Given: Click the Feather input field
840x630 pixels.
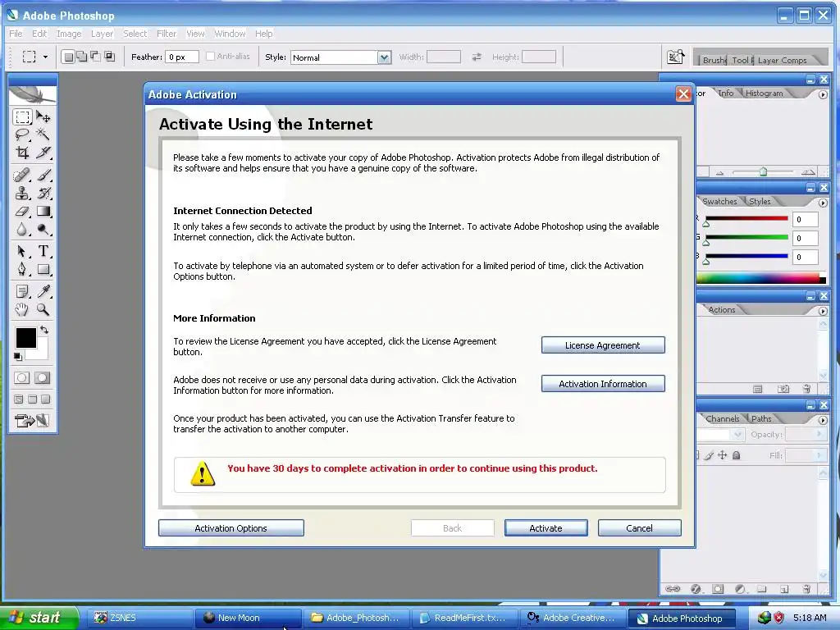Looking at the screenshot, I should (181, 57).
